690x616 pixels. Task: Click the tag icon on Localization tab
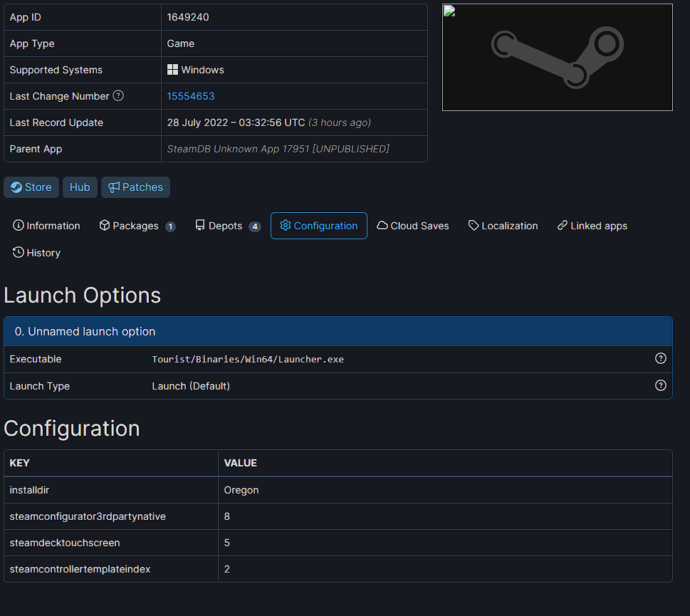tap(474, 226)
